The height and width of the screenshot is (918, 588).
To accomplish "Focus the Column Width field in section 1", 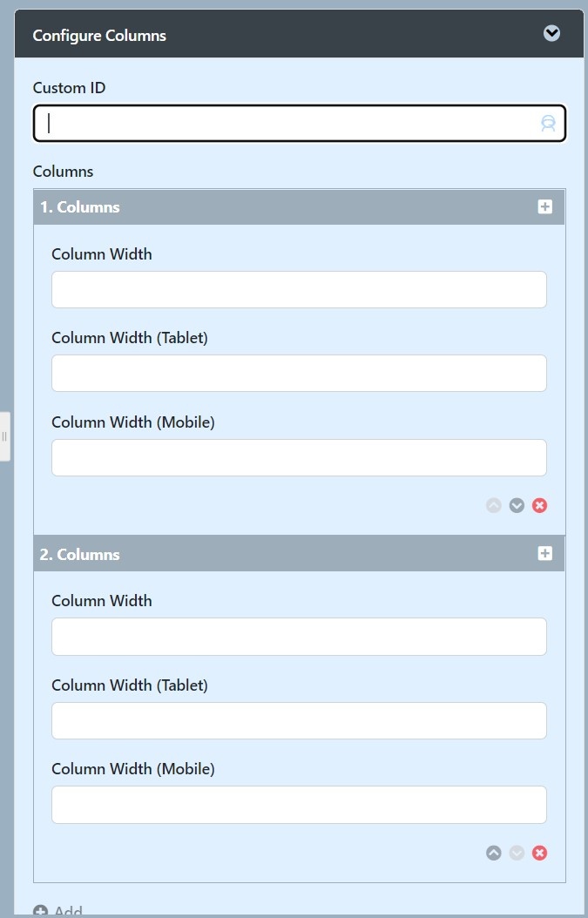I will pyautogui.click(x=300, y=289).
